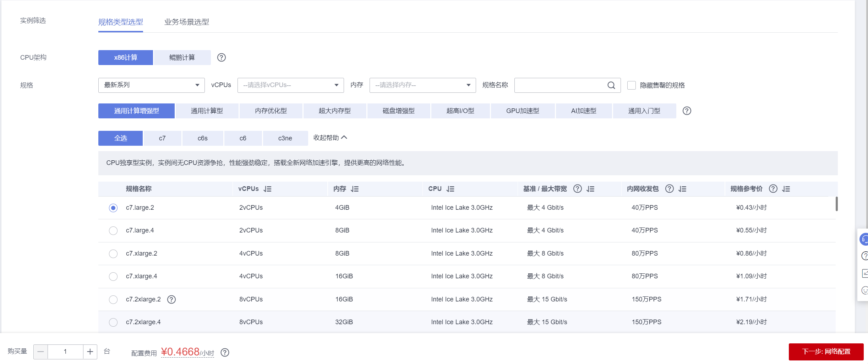Click 下一步: 网络配置 button
The width and height of the screenshot is (868, 364).
826,352
